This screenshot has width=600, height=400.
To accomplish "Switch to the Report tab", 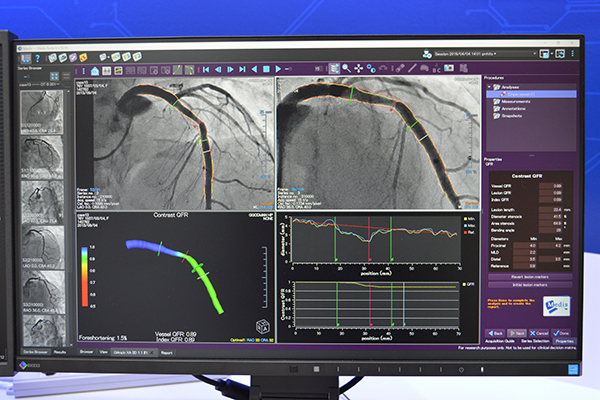I will (167, 352).
